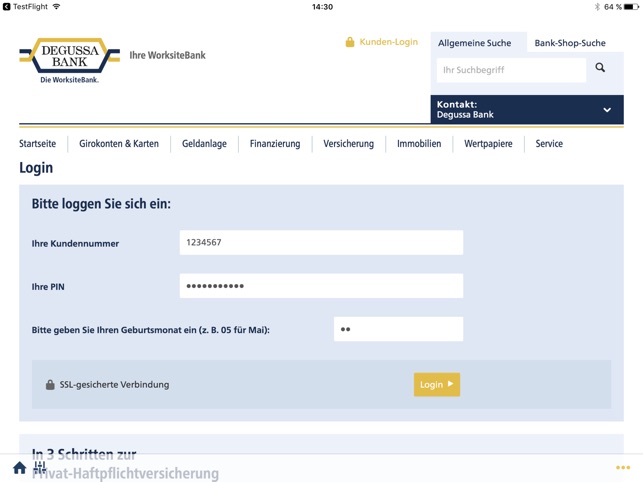Viewport: 643px width, 482px height.
Task: Tap the Ihre Kundennummer label
Action: pyautogui.click(x=75, y=244)
